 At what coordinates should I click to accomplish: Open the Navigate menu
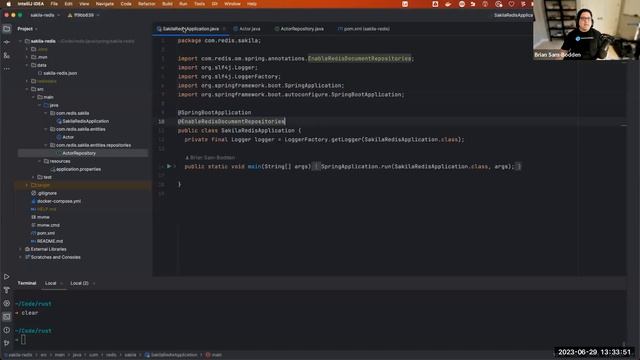click(104, 4)
